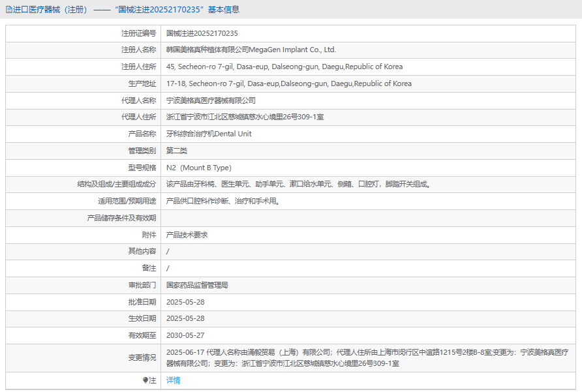Click the 适用范围 intended use text
Image resolution: width=582 pixels, height=392 pixels.
[x=223, y=201]
